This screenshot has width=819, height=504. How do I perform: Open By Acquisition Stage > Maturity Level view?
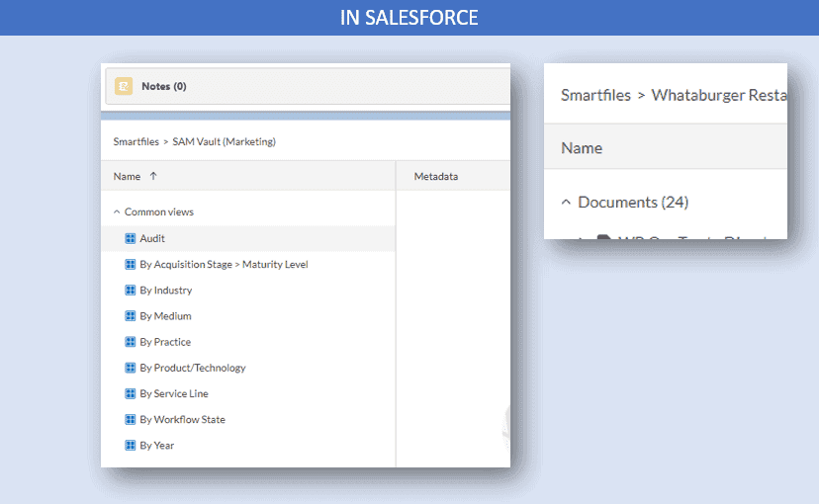point(224,265)
